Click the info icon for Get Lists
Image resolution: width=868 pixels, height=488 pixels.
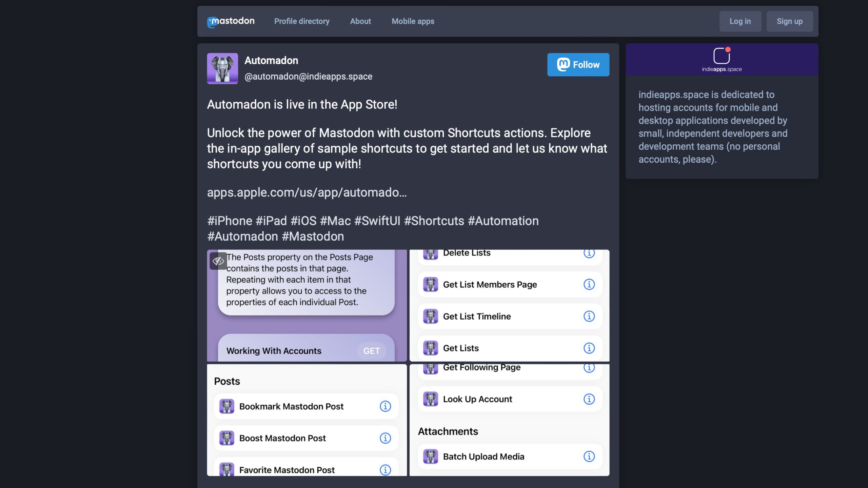589,348
